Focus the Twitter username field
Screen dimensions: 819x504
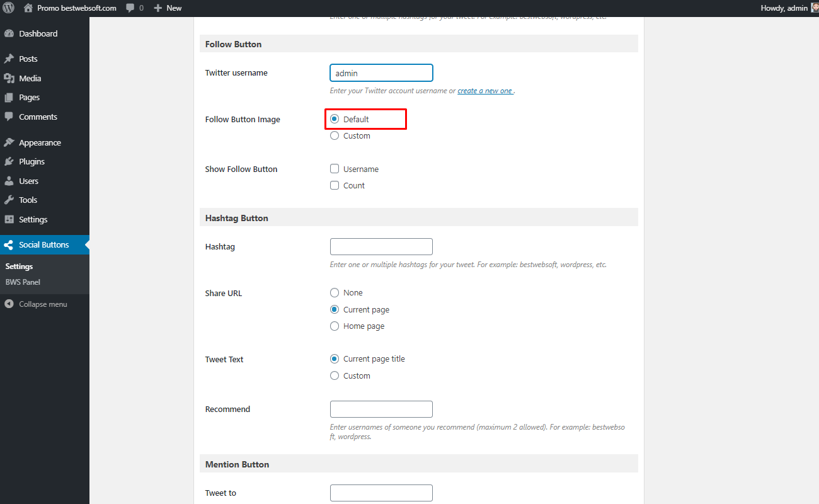(381, 73)
